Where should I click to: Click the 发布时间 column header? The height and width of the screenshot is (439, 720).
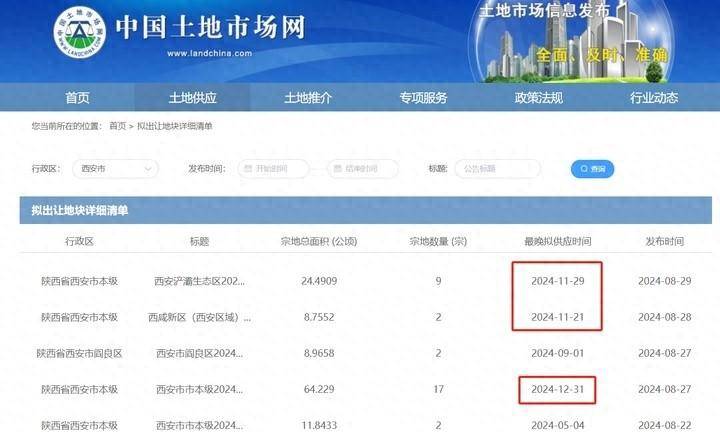pyautogui.click(x=664, y=241)
